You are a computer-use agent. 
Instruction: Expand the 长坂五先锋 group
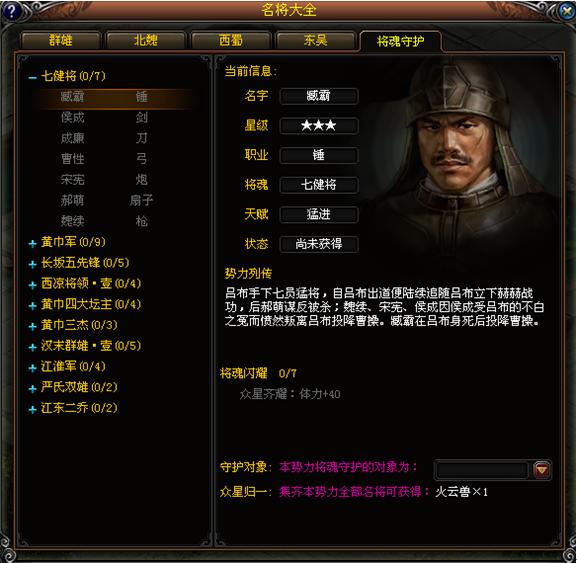[x=32, y=264]
